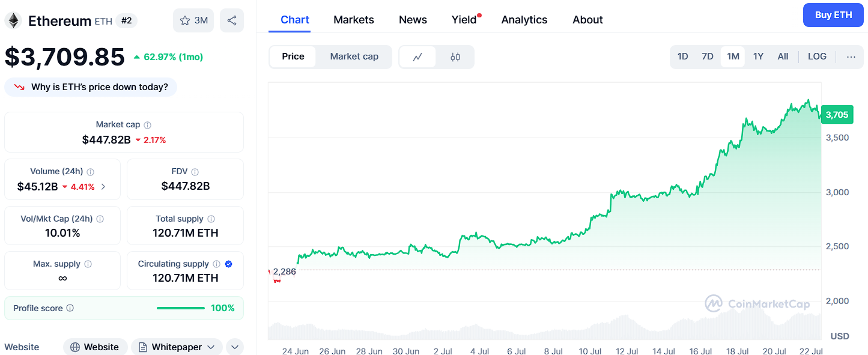Click the info icon beside FDV
The height and width of the screenshot is (355, 868).
[195, 172]
